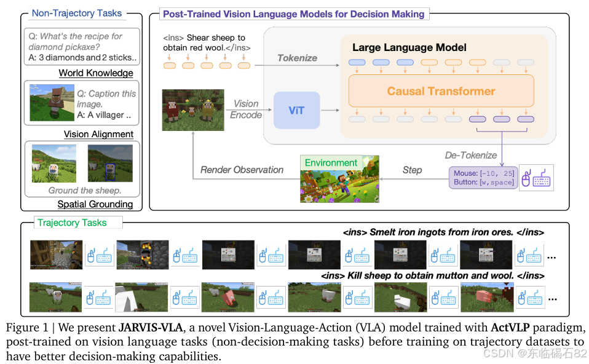Click the mouse-keyboard icon after the first Smelt iron frame
The height and width of the screenshot is (364, 589).
[100, 256]
